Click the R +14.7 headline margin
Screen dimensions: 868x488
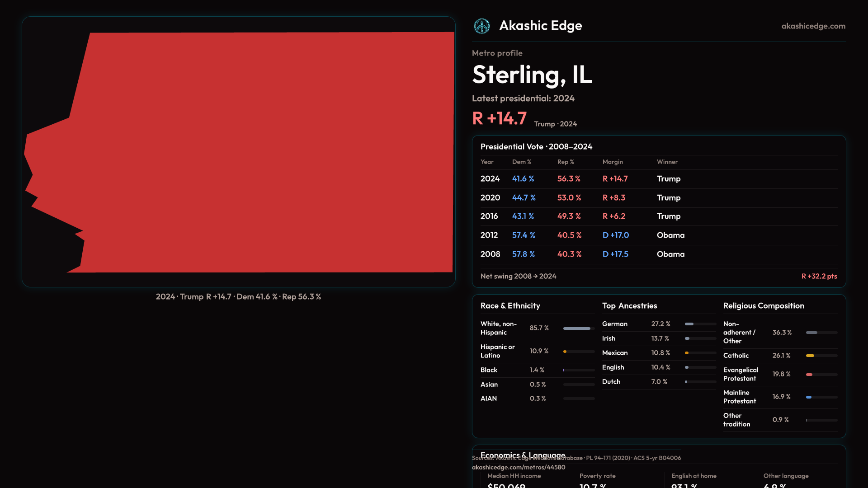(x=499, y=119)
